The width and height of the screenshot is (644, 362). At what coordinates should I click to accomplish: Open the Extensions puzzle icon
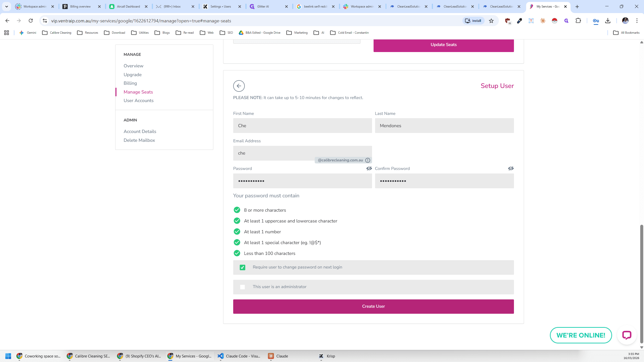(x=578, y=21)
